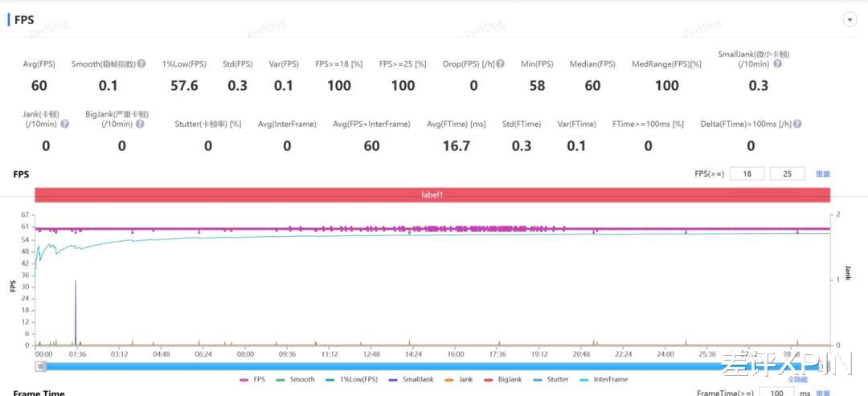
Task: Show tooltip icon for Jank metric
Action: pyautogui.click(x=65, y=125)
